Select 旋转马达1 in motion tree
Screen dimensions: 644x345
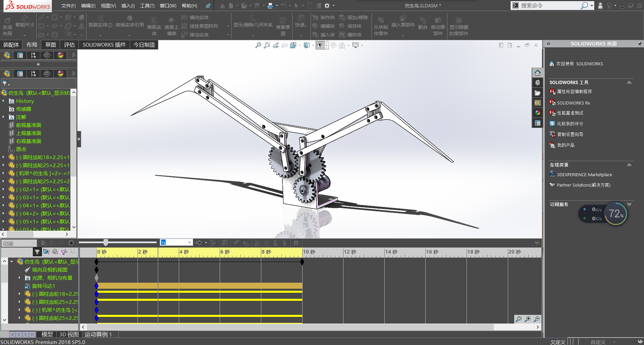pos(43,286)
